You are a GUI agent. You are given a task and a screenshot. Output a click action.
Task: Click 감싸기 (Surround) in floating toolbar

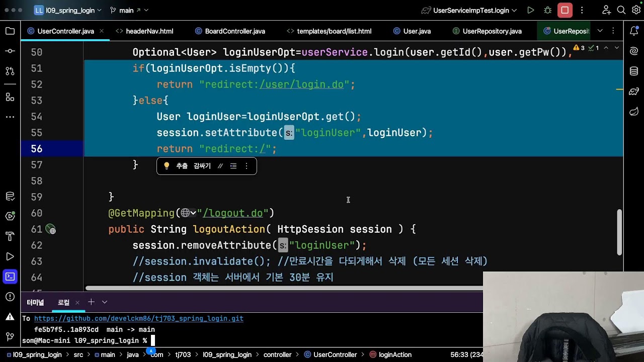tap(202, 166)
